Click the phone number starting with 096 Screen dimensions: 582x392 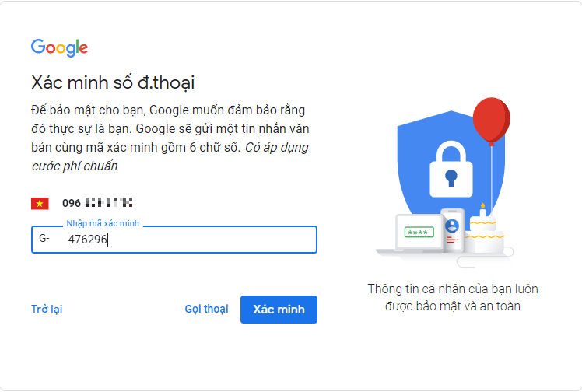[97, 204]
